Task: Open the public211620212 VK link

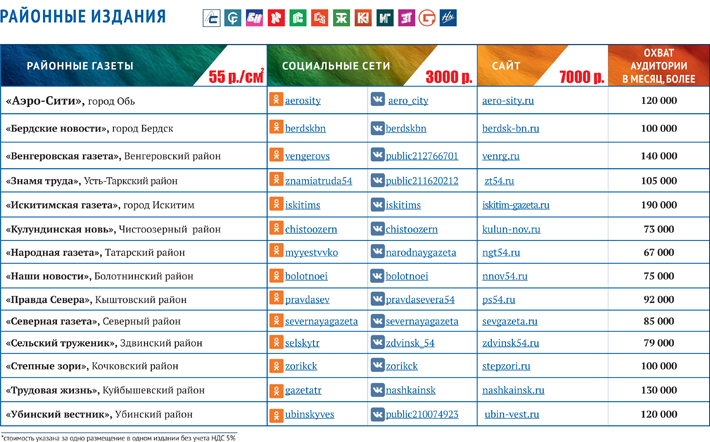Action: [x=422, y=181]
